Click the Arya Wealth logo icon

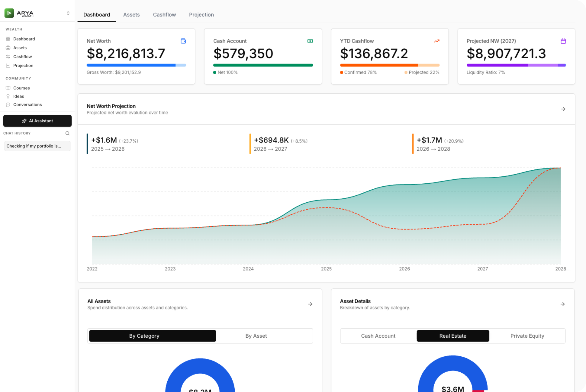(x=9, y=13)
